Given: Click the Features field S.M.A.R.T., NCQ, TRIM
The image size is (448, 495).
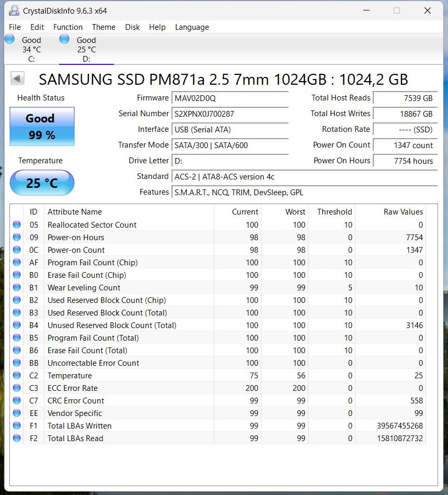Looking at the screenshot, I should (x=304, y=192).
